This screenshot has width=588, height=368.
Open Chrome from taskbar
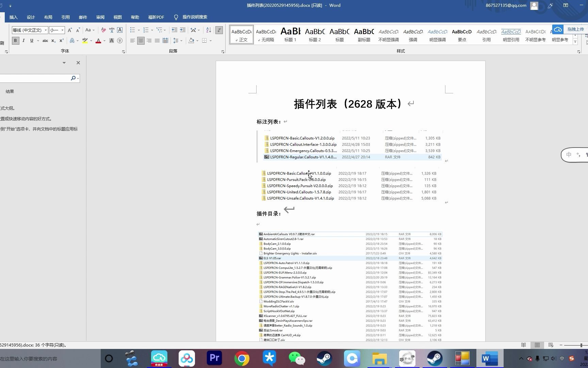point(242,358)
